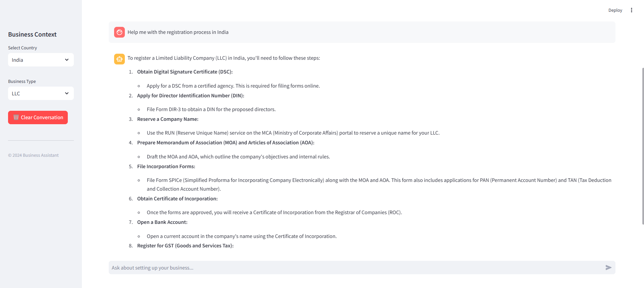Click the 'Select Country' label
The width and height of the screenshot is (644, 288).
[22, 48]
